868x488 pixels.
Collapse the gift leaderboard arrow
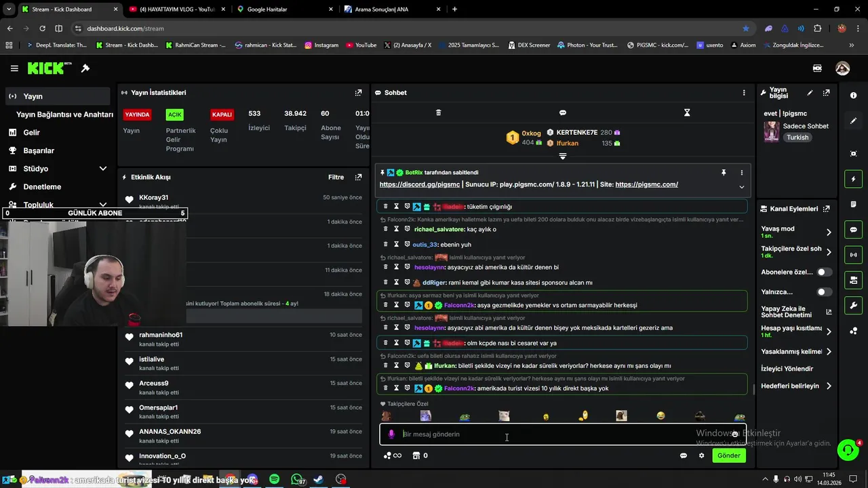[562, 157]
